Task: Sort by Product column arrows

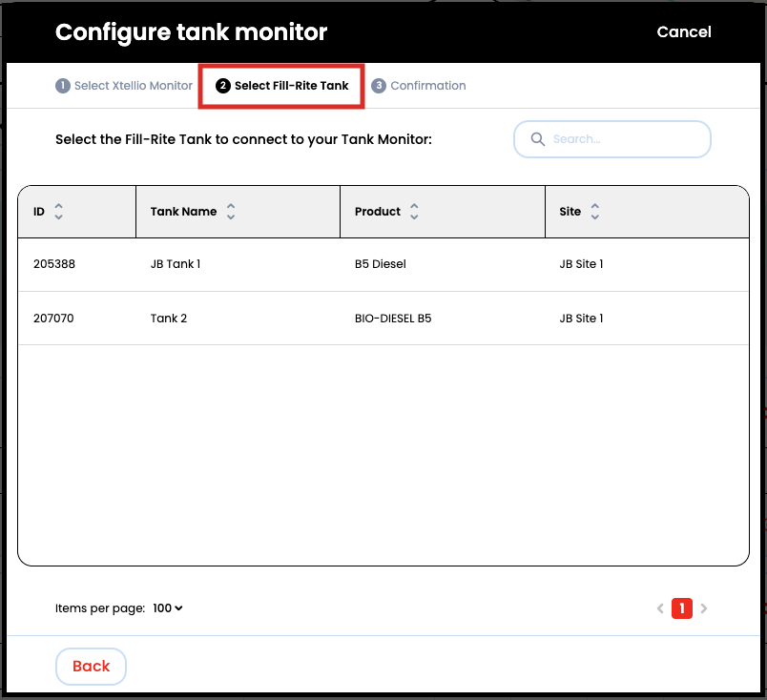Action: pyautogui.click(x=414, y=212)
